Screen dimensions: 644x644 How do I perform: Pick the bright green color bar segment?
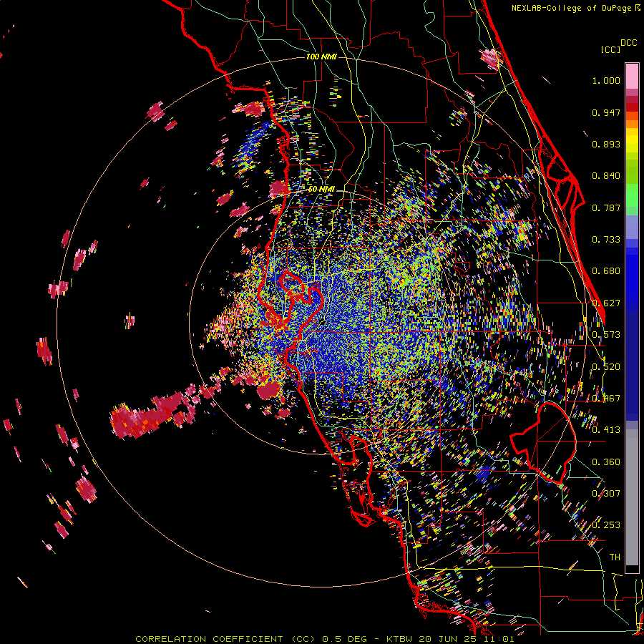coord(632,195)
